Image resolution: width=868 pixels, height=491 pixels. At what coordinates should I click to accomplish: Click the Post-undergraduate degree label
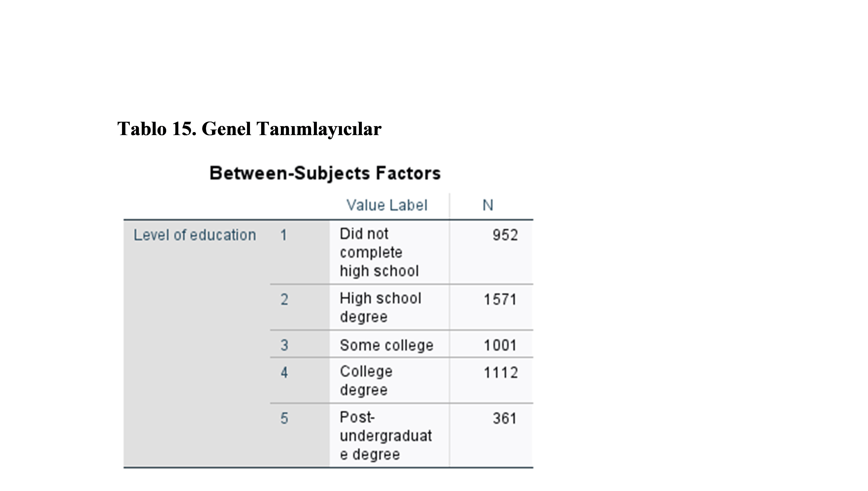[x=386, y=436]
